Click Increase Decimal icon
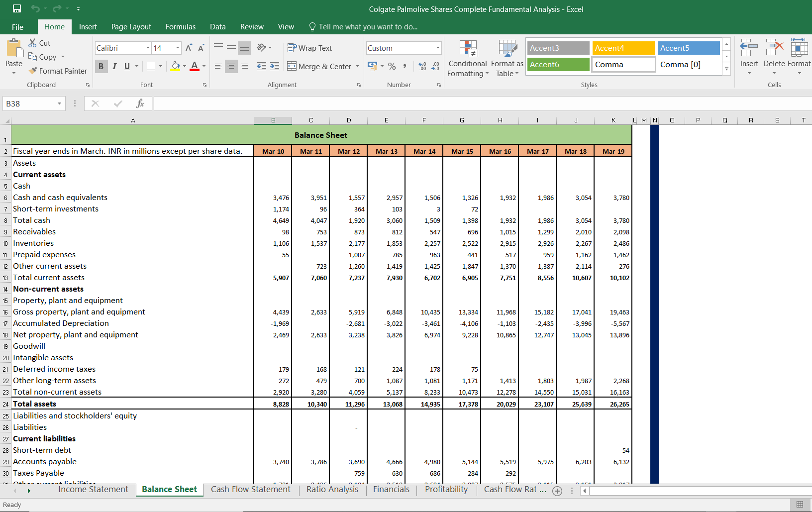This screenshot has height=512, width=812. (x=422, y=66)
